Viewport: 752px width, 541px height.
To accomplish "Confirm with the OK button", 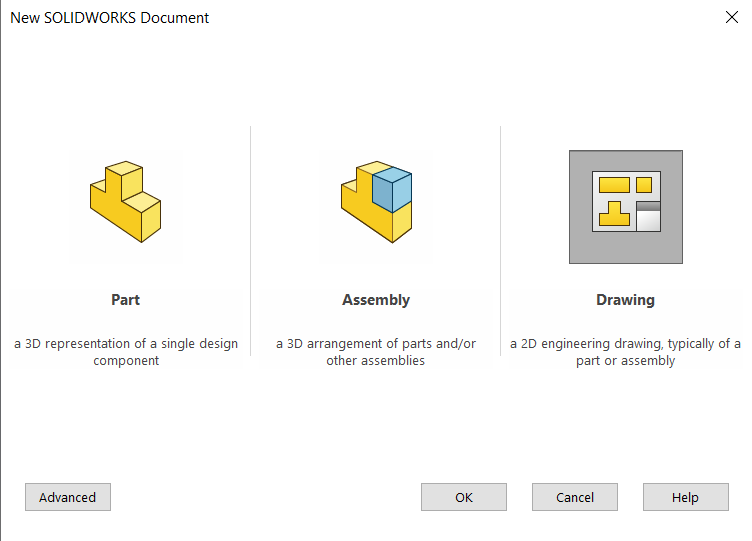I will pyautogui.click(x=464, y=497).
